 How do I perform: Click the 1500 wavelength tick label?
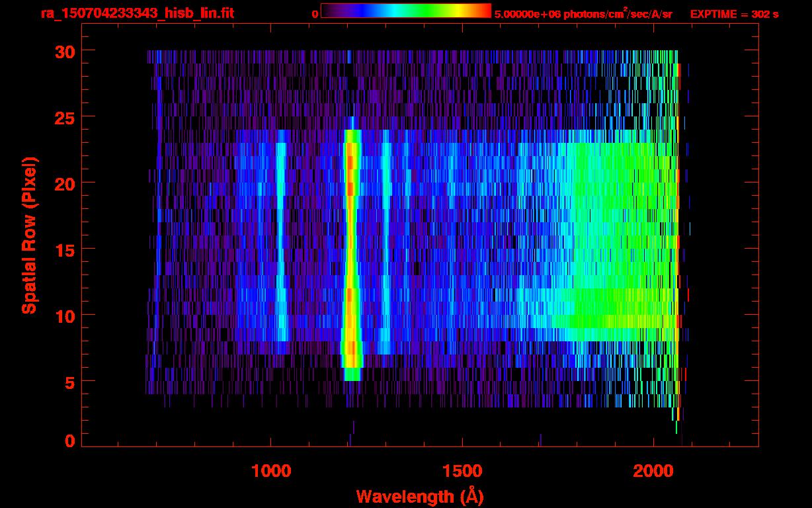[462, 471]
